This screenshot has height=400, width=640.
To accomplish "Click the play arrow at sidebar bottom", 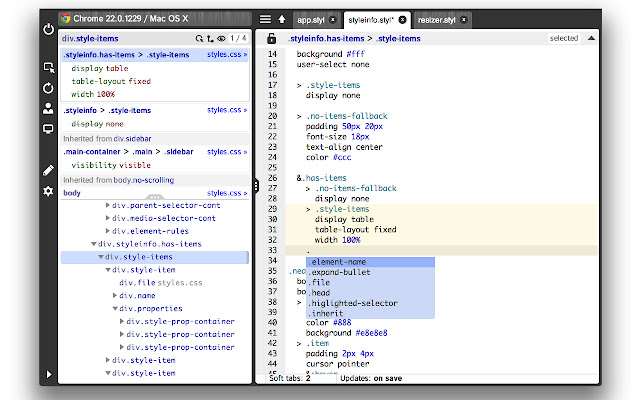I will (49, 374).
